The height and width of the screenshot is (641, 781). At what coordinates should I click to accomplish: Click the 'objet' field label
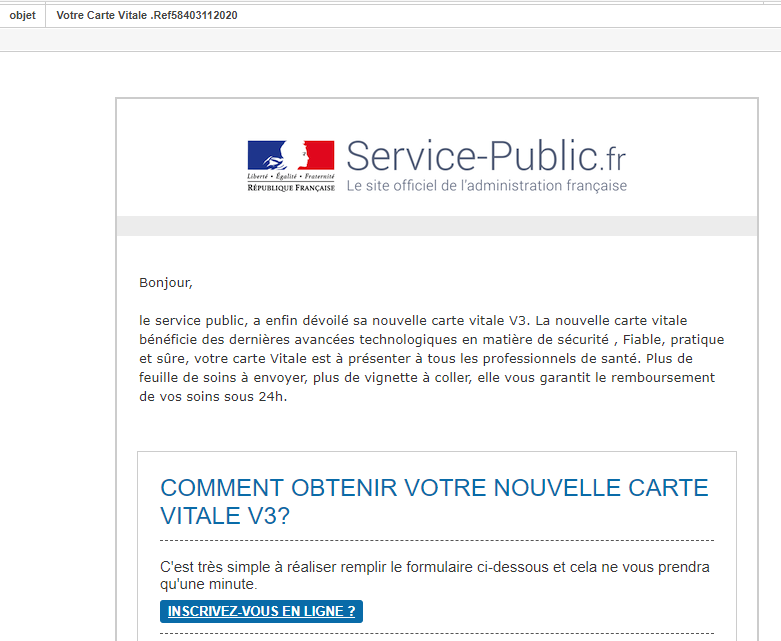(22, 15)
